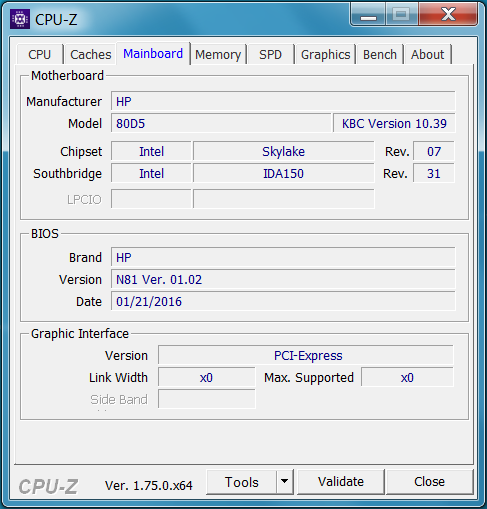Go to the Memory tab
This screenshot has width=487, height=509.
pyautogui.click(x=218, y=54)
